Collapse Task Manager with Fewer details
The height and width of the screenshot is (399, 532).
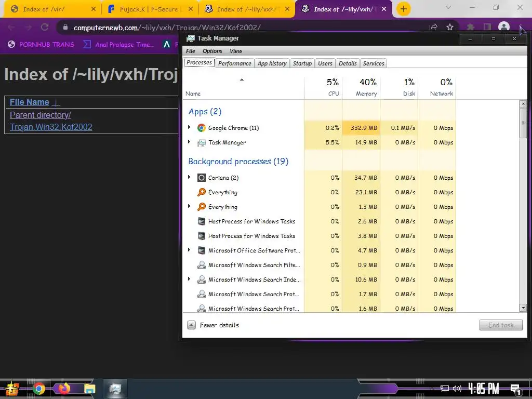[213, 325]
